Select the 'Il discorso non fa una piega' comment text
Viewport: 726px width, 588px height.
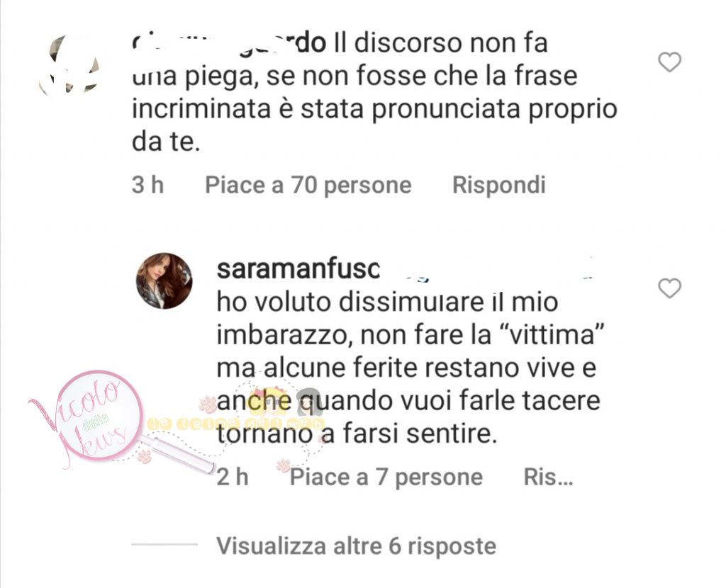374,93
